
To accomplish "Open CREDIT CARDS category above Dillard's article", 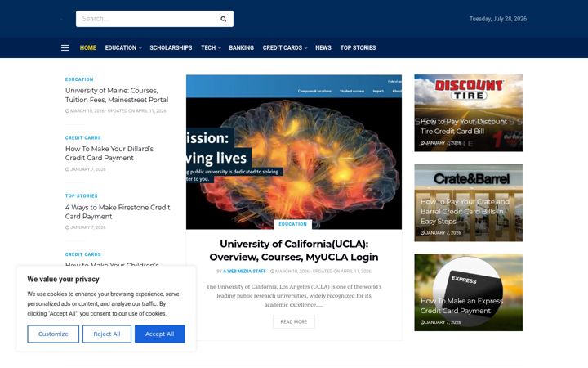I will (82, 138).
